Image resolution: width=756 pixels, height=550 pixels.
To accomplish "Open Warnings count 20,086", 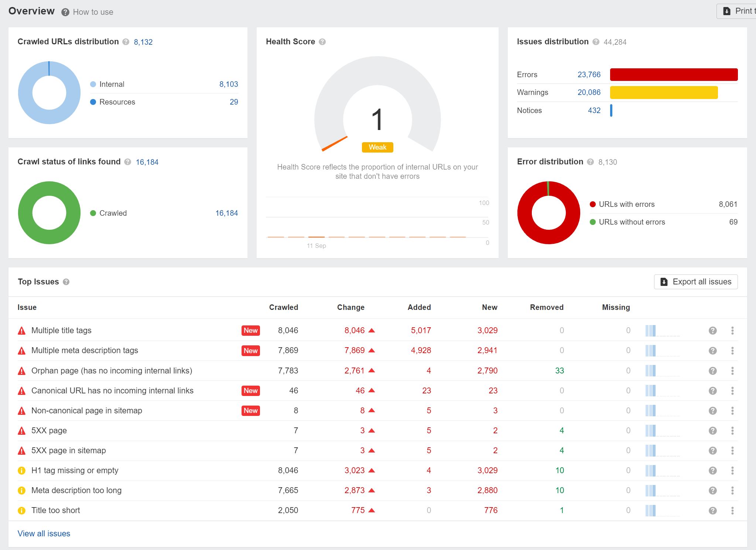I will pyautogui.click(x=589, y=92).
